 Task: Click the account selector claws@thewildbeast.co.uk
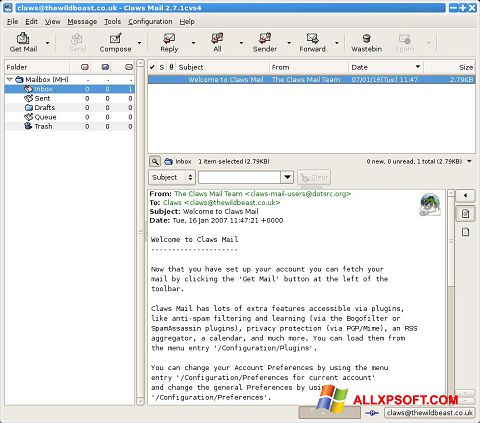point(430,413)
